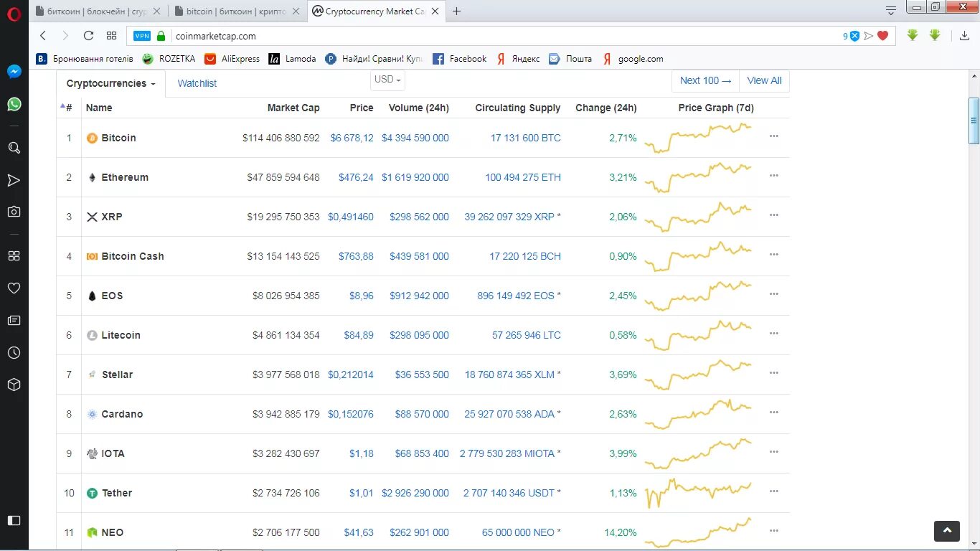The height and width of the screenshot is (551, 980).
Task: Open the USD currency dropdown
Action: pos(387,80)
